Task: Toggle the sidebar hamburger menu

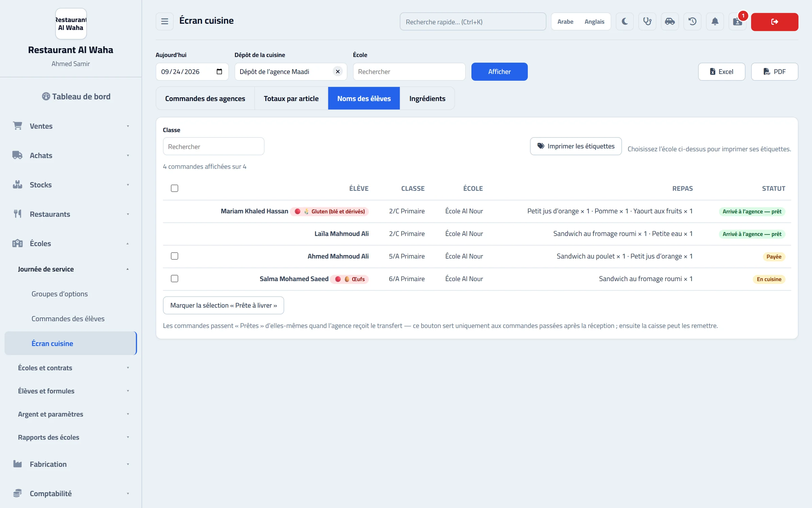Action: [x=164, y=22]
